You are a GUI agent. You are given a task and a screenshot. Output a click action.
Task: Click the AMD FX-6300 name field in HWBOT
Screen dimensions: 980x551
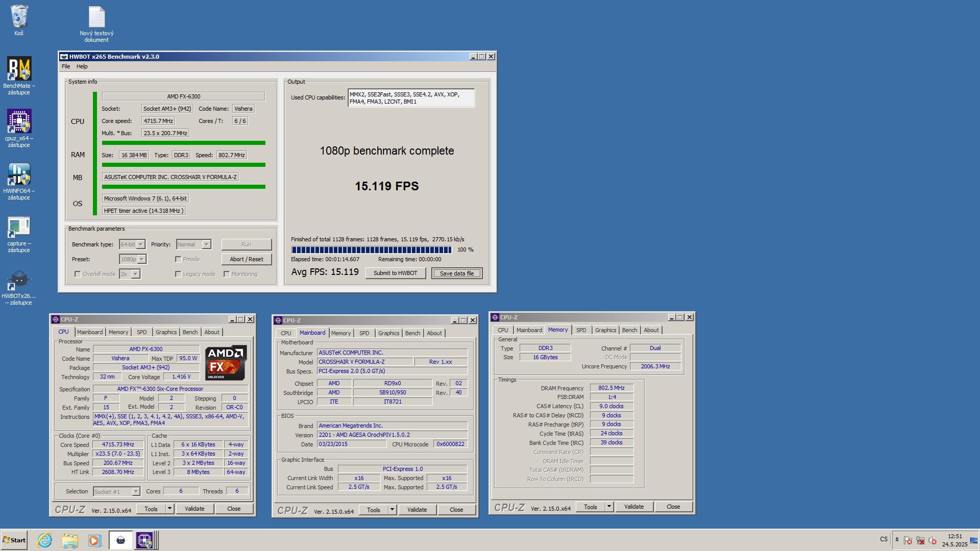pyautogui.click(x=183, y=96)
